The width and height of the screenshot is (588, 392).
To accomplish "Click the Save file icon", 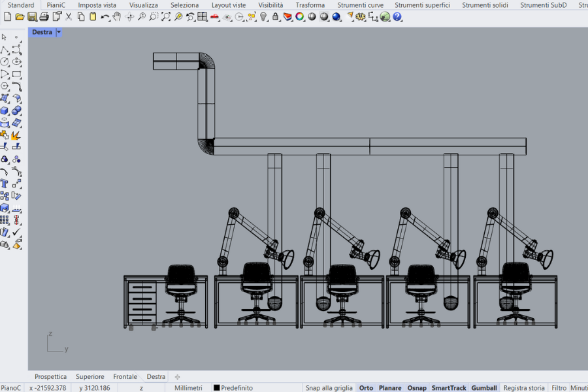I will point(31,17).
